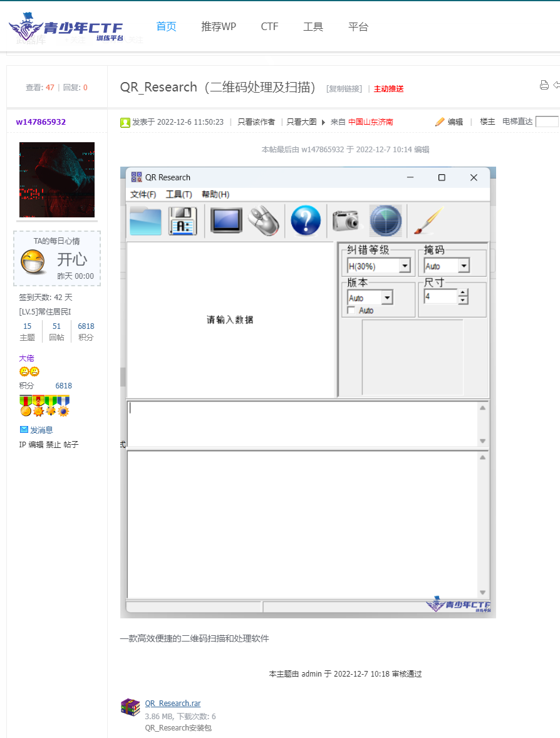Click the floppy disk save icon
560x738 pixels.
[182, 221]
